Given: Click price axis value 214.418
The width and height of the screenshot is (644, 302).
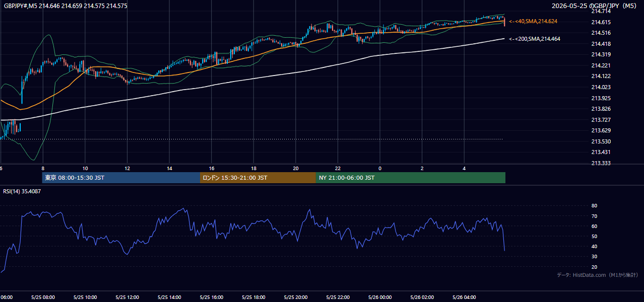Looking at the screenshot, I should pyautogui.click(x=601, y=44).
